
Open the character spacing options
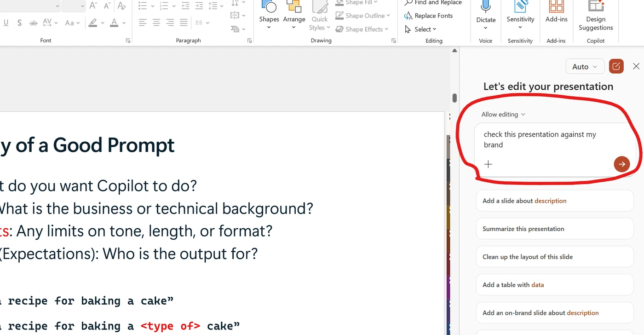[50, 23]
